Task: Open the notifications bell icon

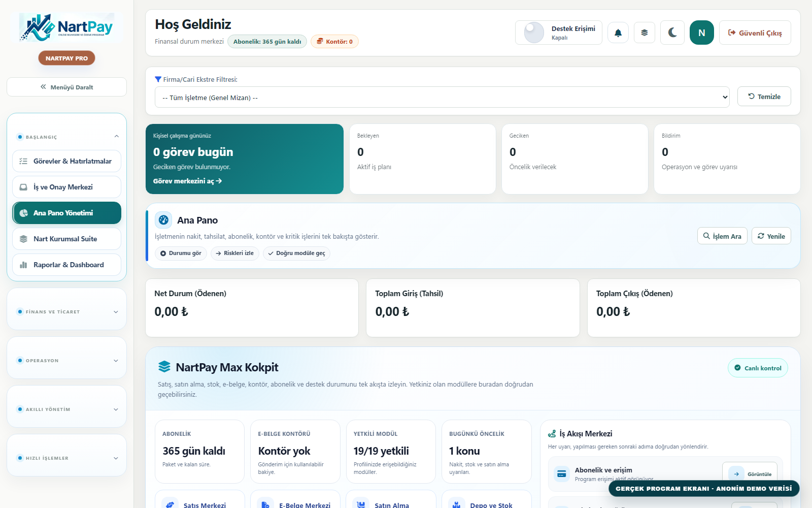Action: [x=618, y=33]
